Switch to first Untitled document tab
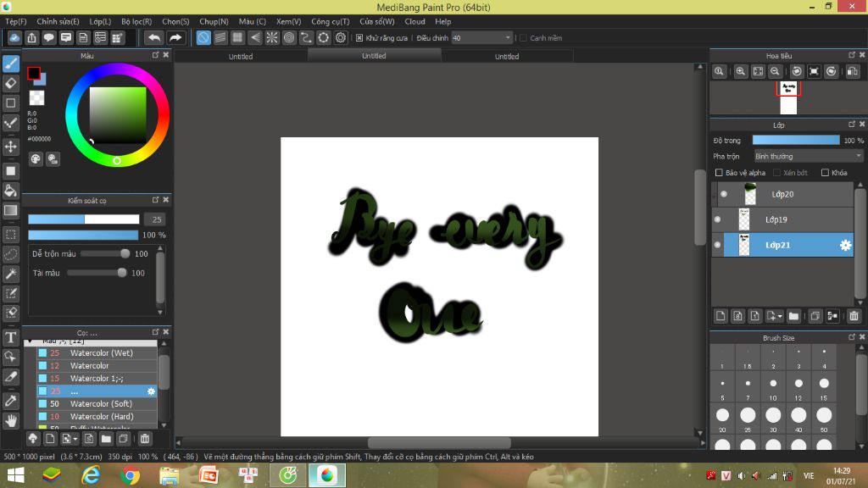The width and height of the screenshot is (868, 488). [241, 57]
